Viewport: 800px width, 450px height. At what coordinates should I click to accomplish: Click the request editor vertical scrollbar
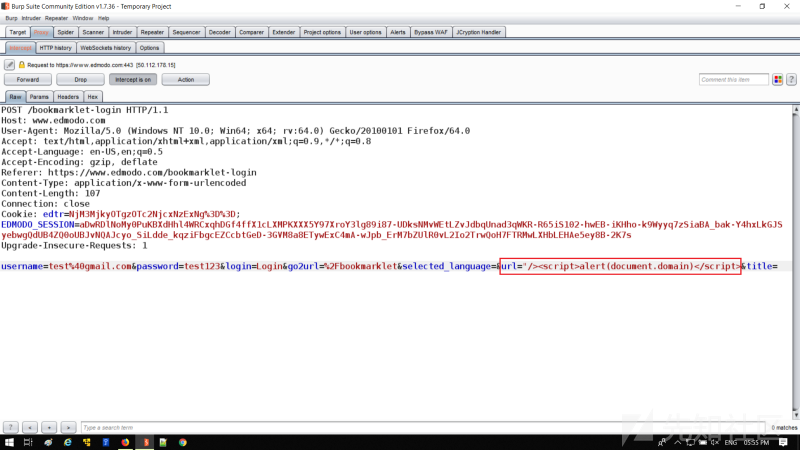795,263
